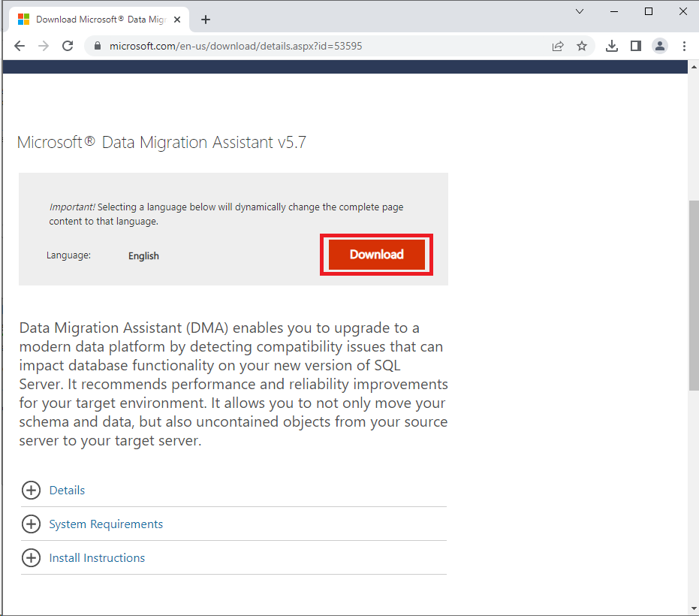Click the vertical scrollbar thumb
This screenshot has width=699, height=616.
(694, 295)
